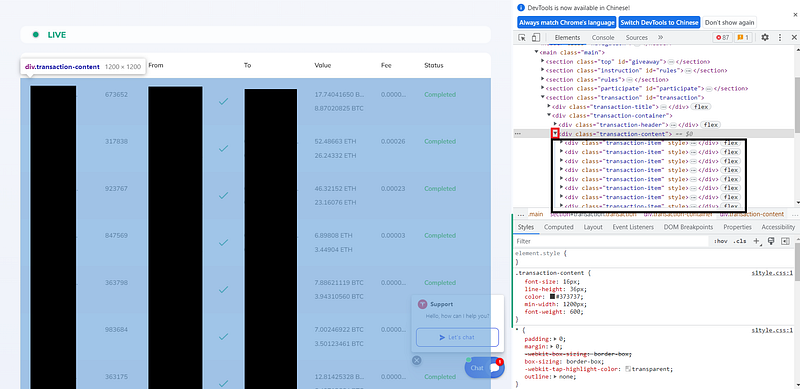Open s1tyle.css:1 link beside the * rule
Screen dimensions: 800x389
click(772, 331)
